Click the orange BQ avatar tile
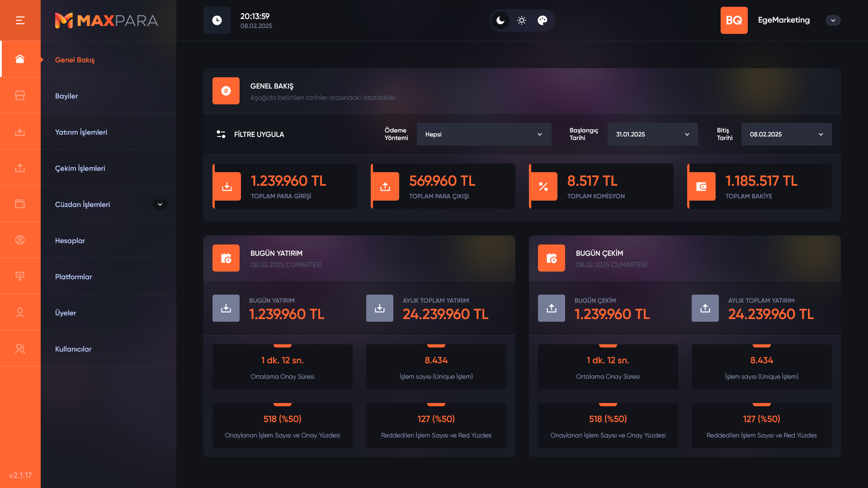868x488 pixels. (734, 20)
